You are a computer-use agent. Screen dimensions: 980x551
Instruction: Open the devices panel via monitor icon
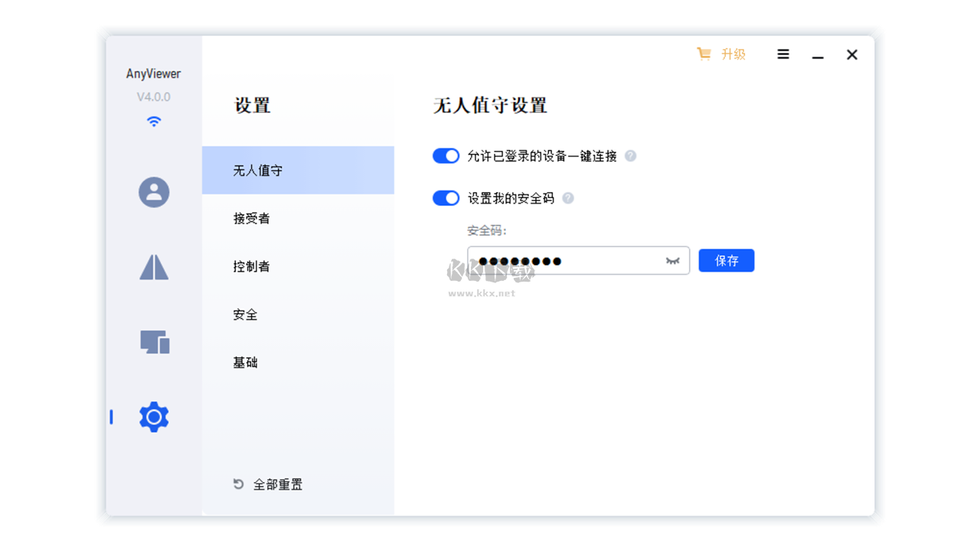(153, 342)
